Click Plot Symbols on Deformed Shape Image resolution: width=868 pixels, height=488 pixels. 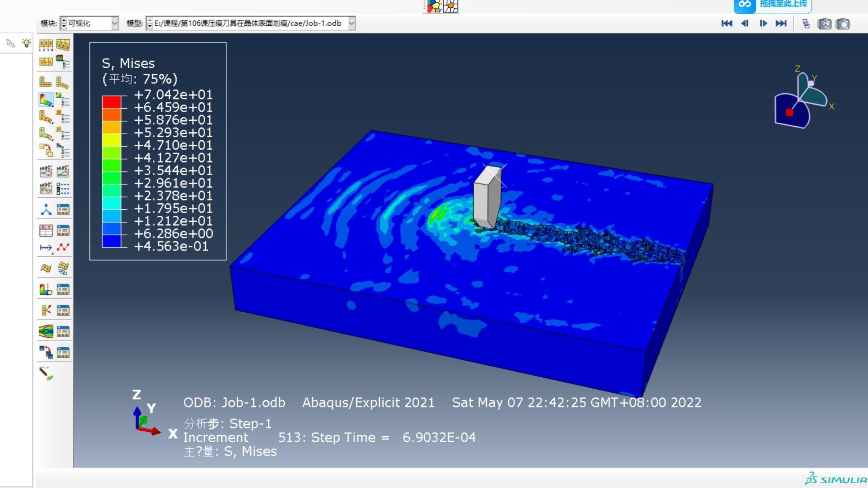pyautogui.click(x=46, y=117)
